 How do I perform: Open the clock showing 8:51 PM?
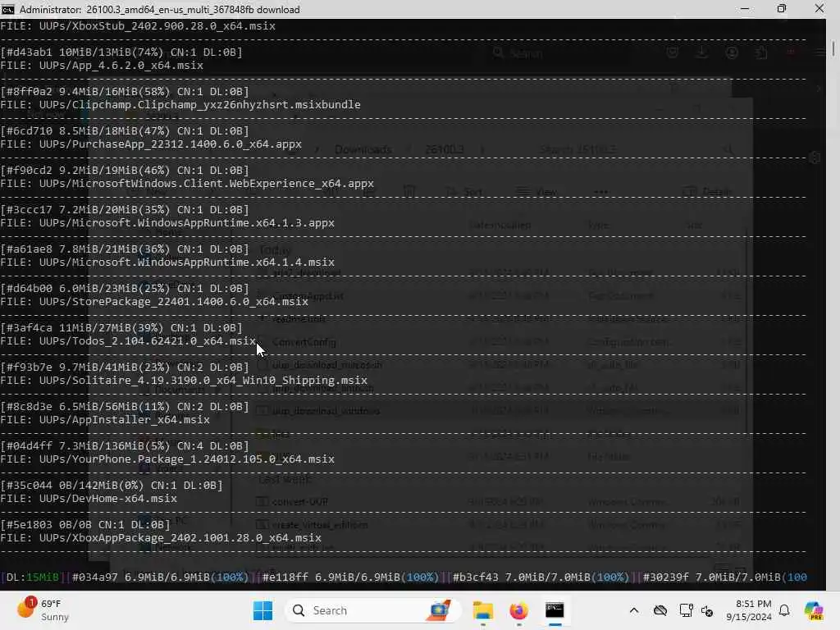[749, 610]
